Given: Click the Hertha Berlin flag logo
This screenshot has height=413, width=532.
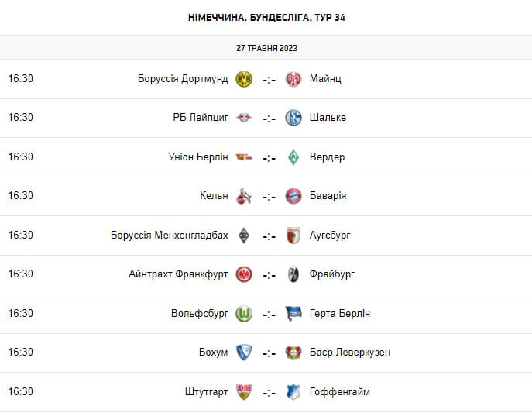Looking at the screenshot, I should pos(293,314).
